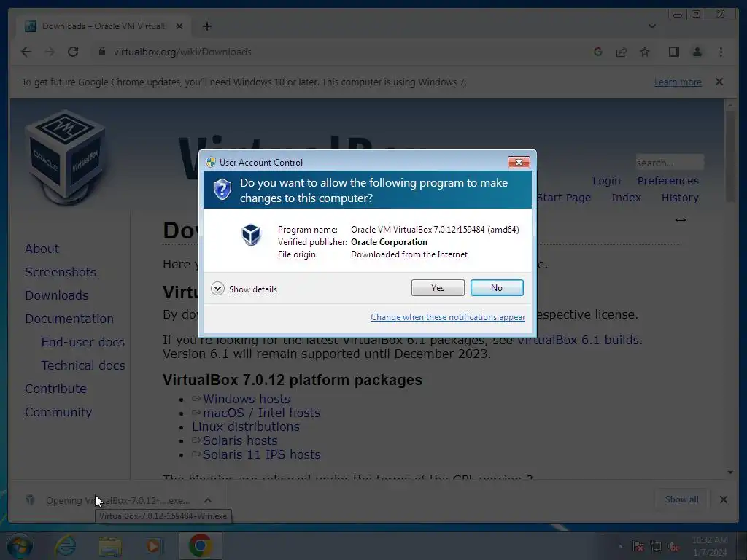The image size is (747, 560).
Task: Close the User Account Control dialog
Action: (x=519, y=163)
